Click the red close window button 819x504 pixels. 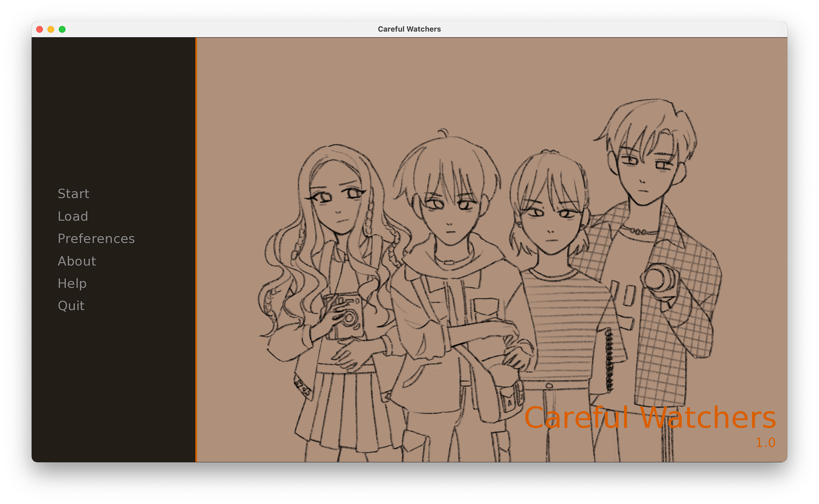(x=40, y=29)
